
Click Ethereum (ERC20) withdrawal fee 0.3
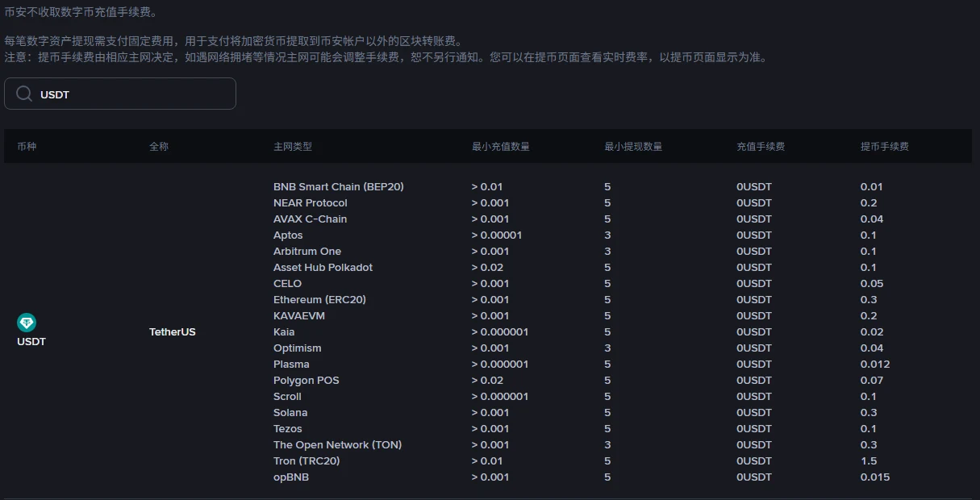point(869,300)
